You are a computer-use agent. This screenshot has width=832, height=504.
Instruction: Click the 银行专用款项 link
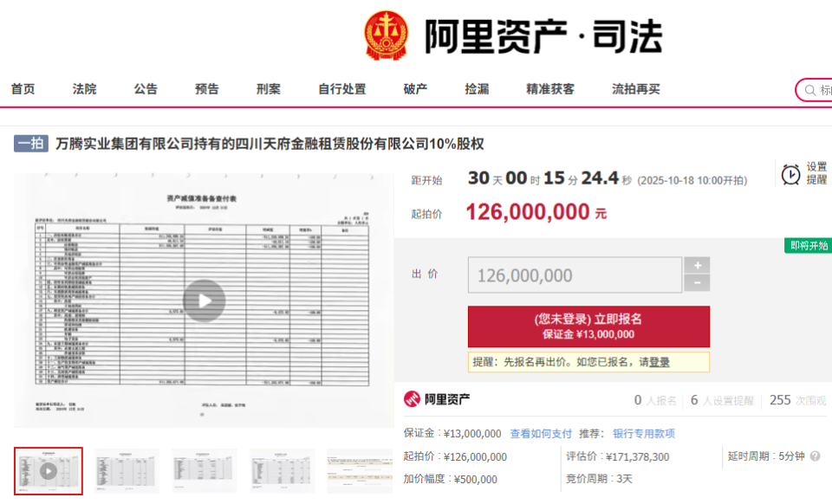point(644,434)
